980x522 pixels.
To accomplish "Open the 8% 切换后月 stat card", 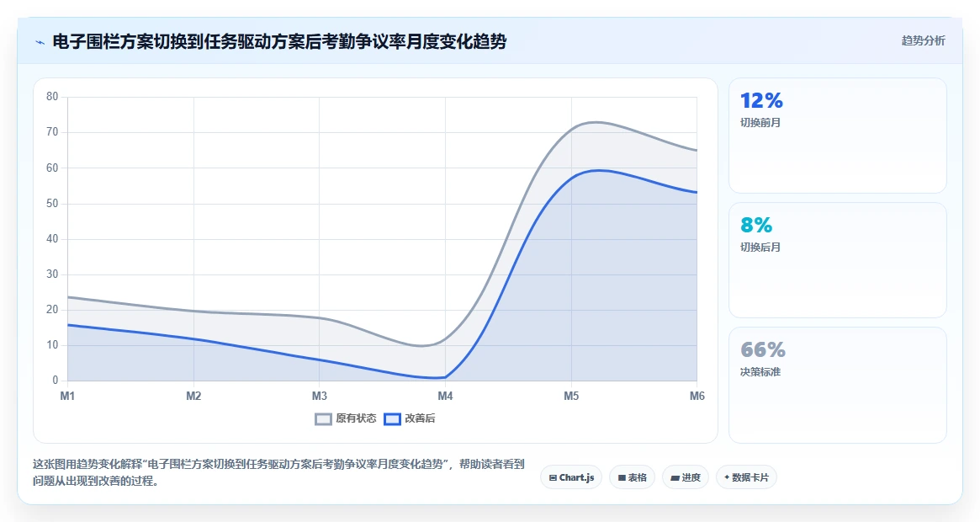I will [838, 260].
